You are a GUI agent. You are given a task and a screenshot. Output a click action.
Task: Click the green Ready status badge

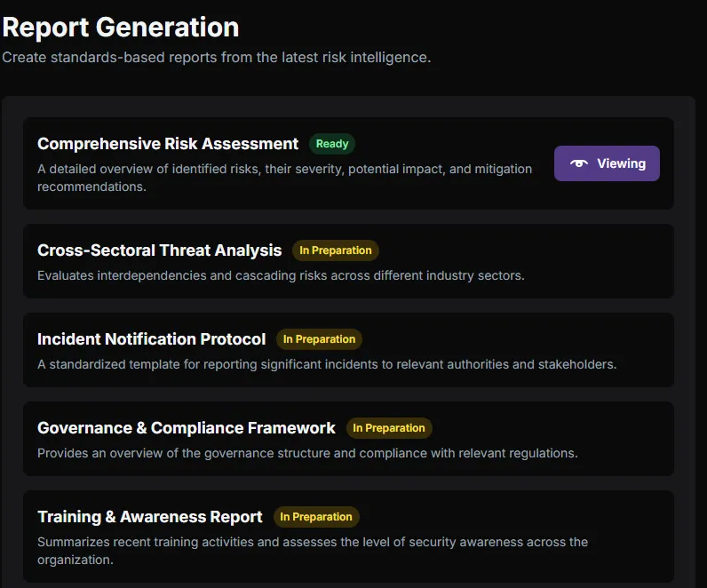[332, 144]
